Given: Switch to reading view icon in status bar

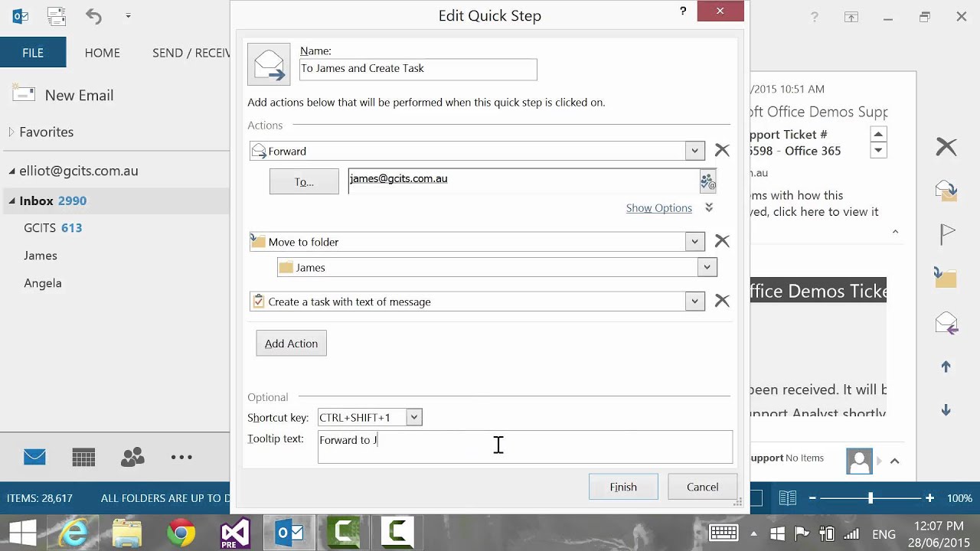Looking at the screenshot, I should click(788, 498).
